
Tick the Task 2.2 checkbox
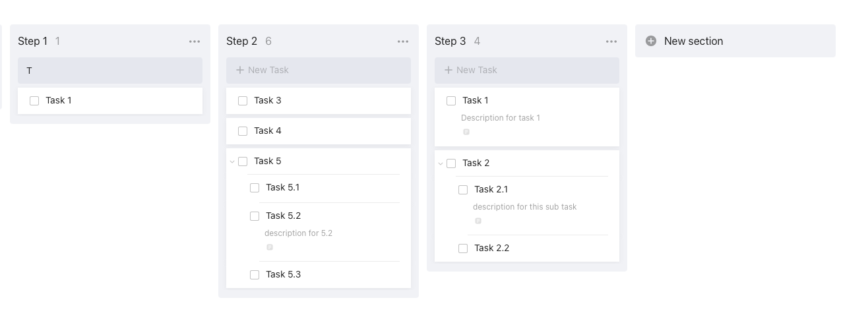(x=463, y=248)
